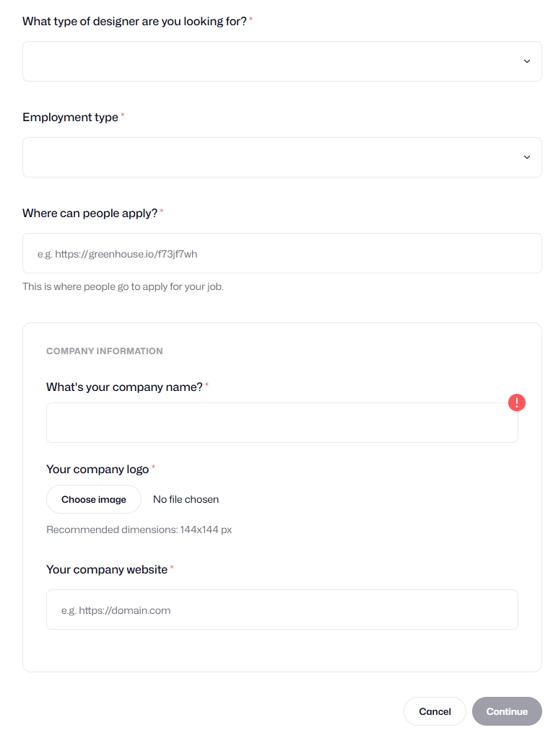Click the 'What type of designer' label
The image size is (553, 756).
point(134,21)
